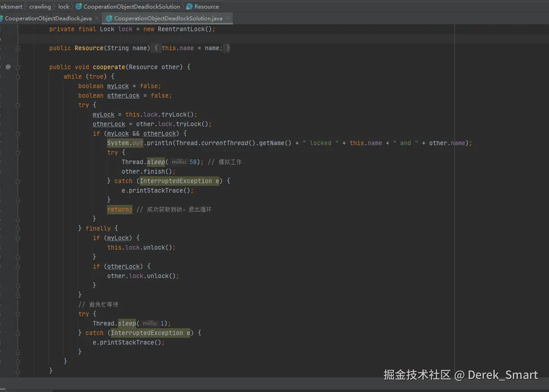The image size is (549, 392).
Task: Click the last 'e.printStackTrace();' line
Action: [129, 342]
